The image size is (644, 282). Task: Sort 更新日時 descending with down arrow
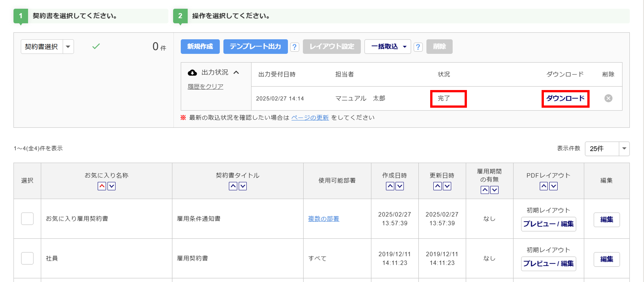tap(447, 186)
